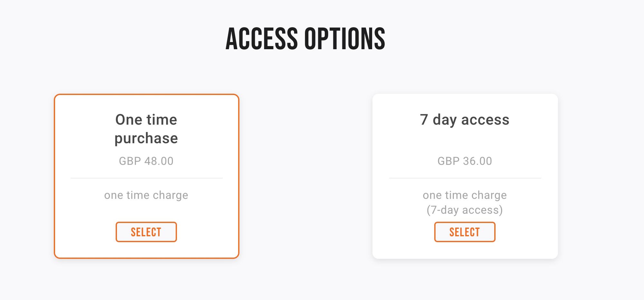644x300 pixels.
Task: Click the GBP 48.00 price
Action: tap(146, 161)
